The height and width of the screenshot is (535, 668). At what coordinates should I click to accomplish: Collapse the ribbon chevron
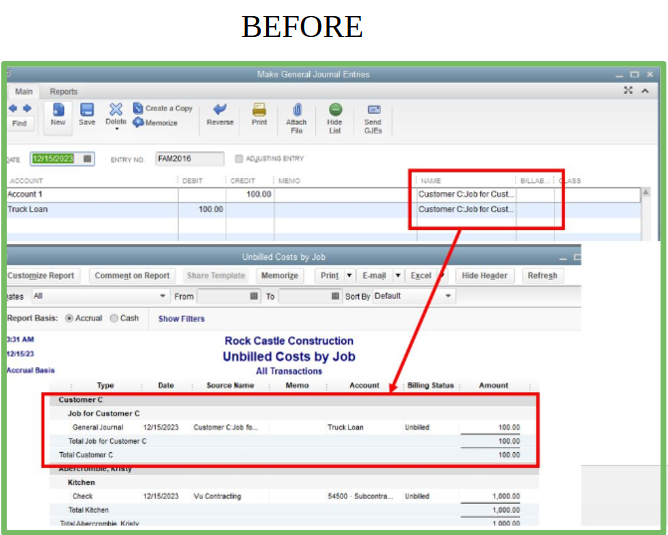tap(645, 91)
